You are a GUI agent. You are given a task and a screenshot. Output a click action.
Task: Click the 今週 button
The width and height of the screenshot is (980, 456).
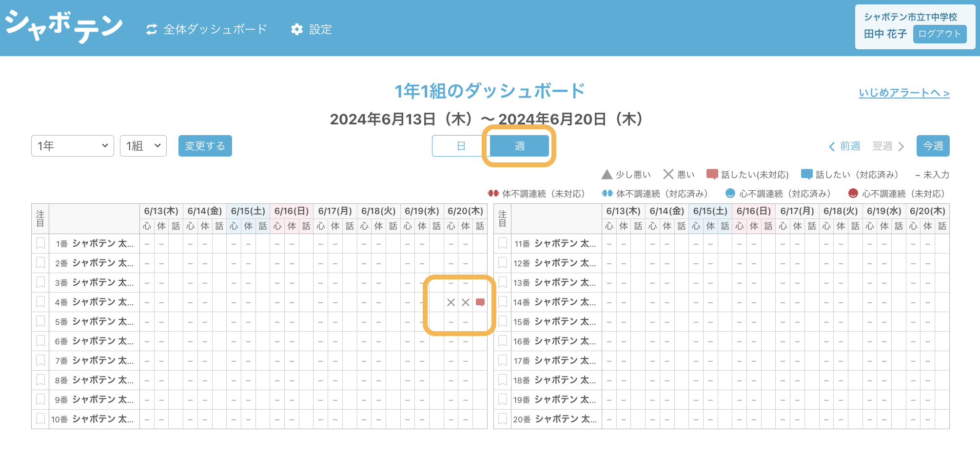click(x=933, y=146)
